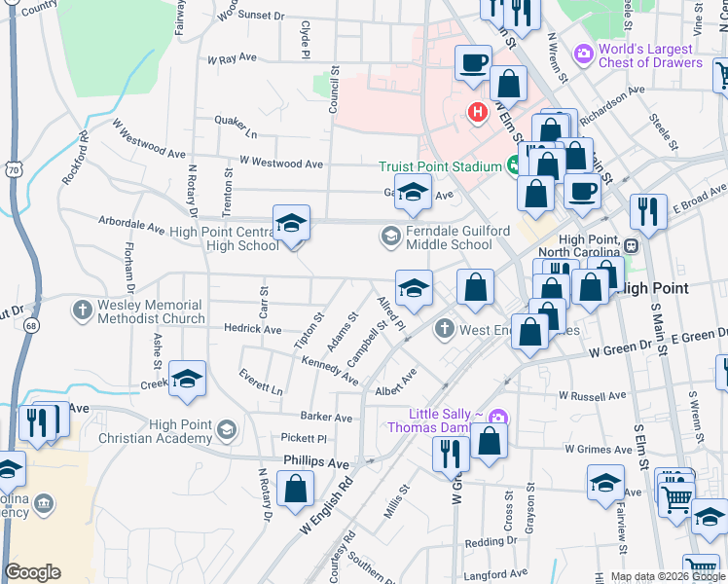The image size is (728, 584).
Task: Select the school pin near Fairview St
Action: click(605, 483)
